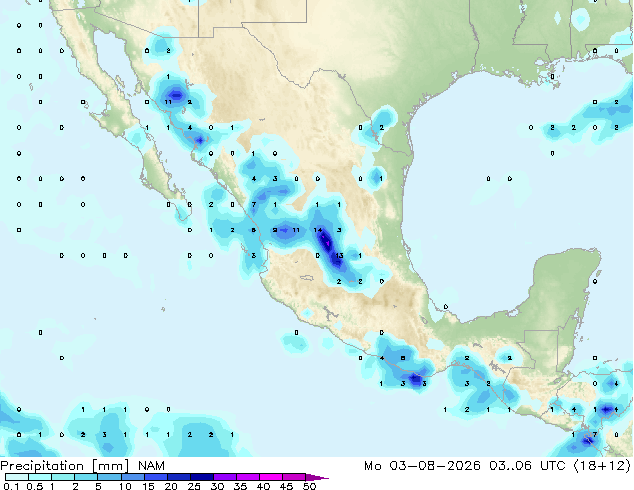Click the '50' legend scale label
Image resolution: width=634 pixels, height=490 pixels.
(x=309, y=486)
